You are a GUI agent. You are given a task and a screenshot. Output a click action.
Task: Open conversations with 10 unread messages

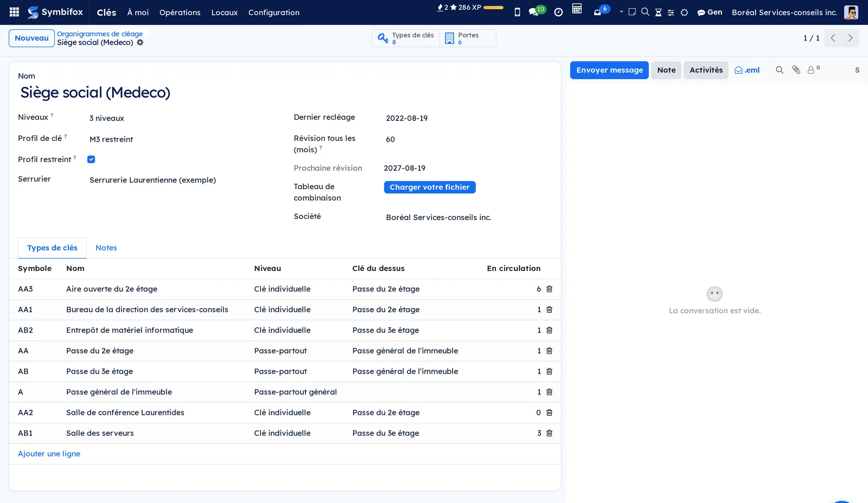tap(537, 11)
